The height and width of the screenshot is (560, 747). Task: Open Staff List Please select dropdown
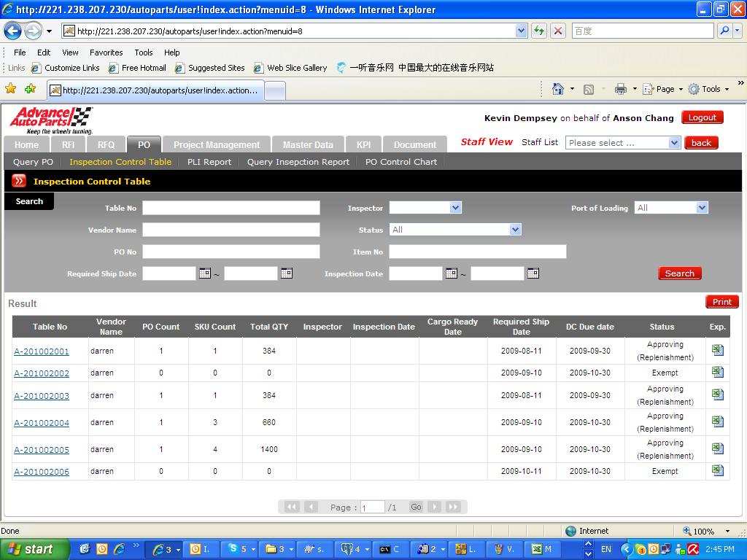674,143
